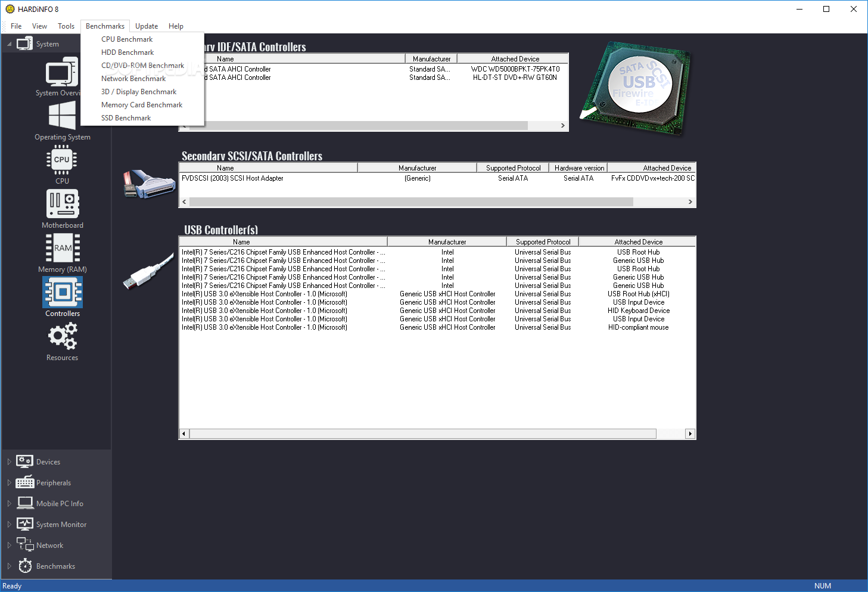Select the row with HL-DT-ST DVD+-RW GT60N
This screenshot has height=592, width=868.
[386, 78]
